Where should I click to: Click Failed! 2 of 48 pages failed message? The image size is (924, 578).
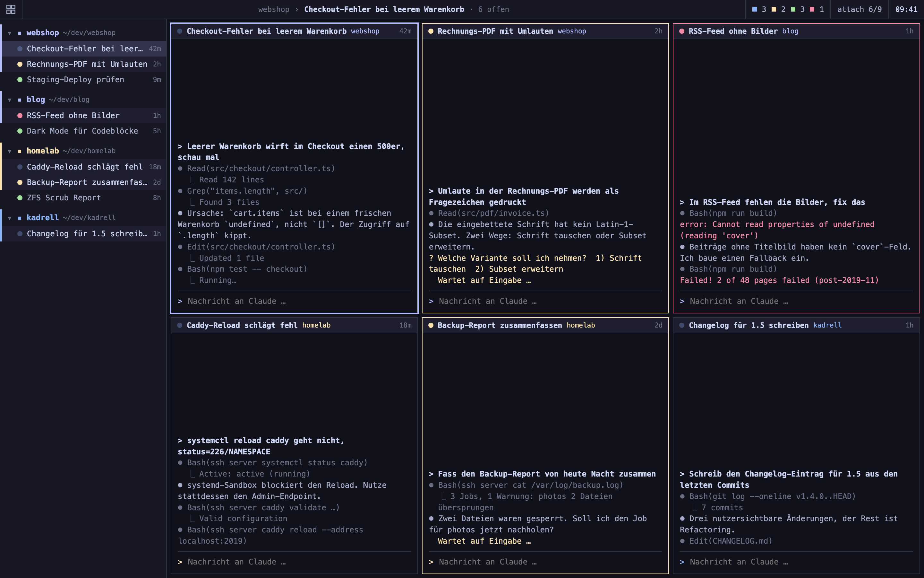(x=779, y=281)
